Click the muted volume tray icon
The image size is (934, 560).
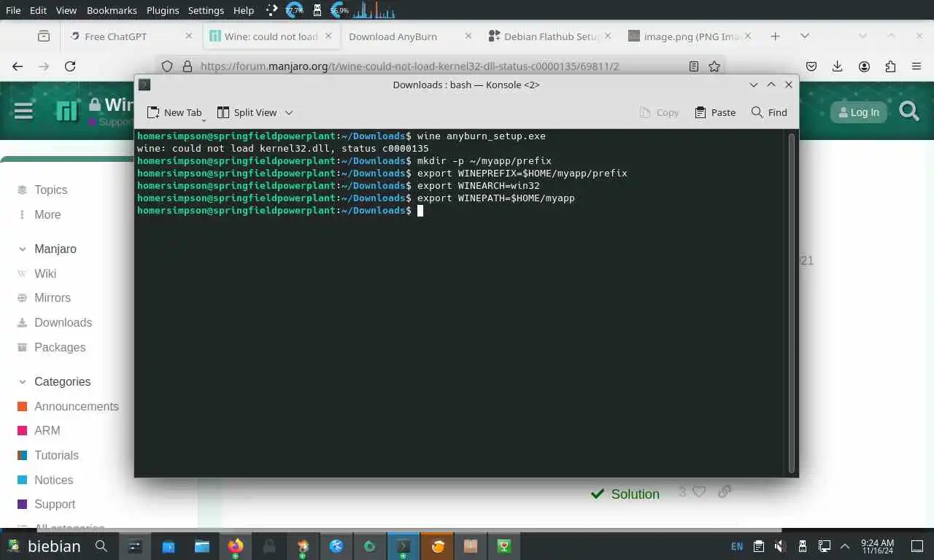(780, 546)
